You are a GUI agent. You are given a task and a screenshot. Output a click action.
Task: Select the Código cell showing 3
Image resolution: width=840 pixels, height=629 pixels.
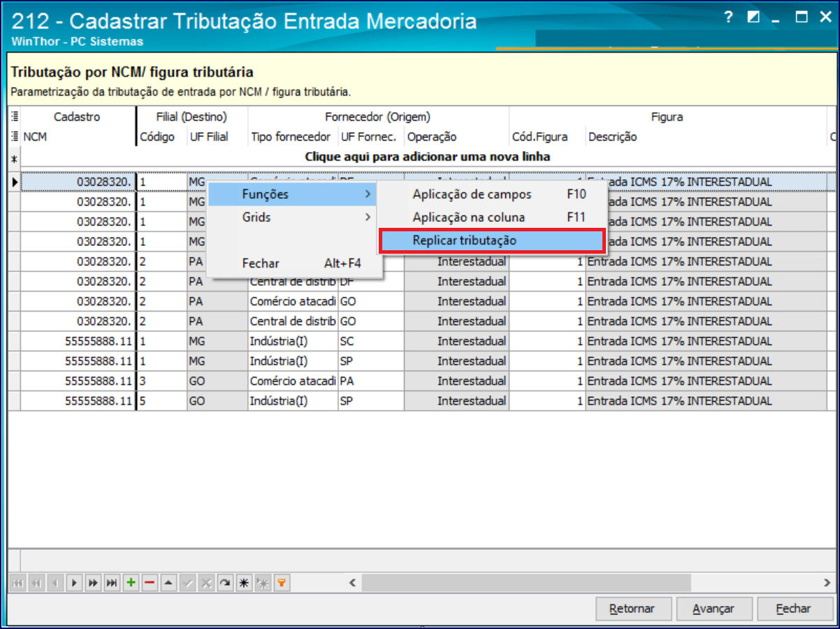coord(161,382)
